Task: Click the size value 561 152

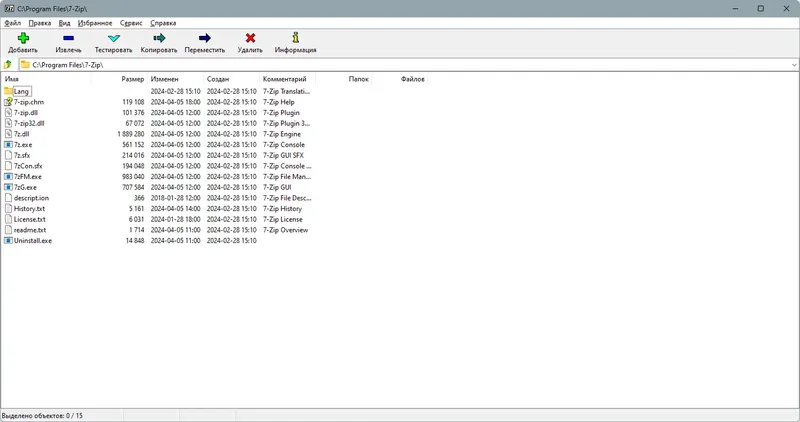Action: [x=133, y=144]
